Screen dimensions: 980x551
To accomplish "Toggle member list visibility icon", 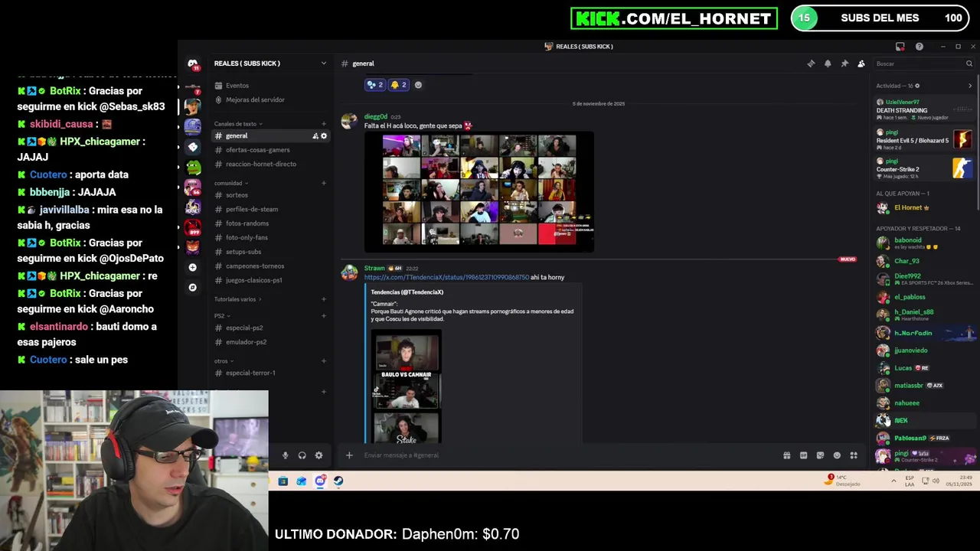I will coord(861,64).
